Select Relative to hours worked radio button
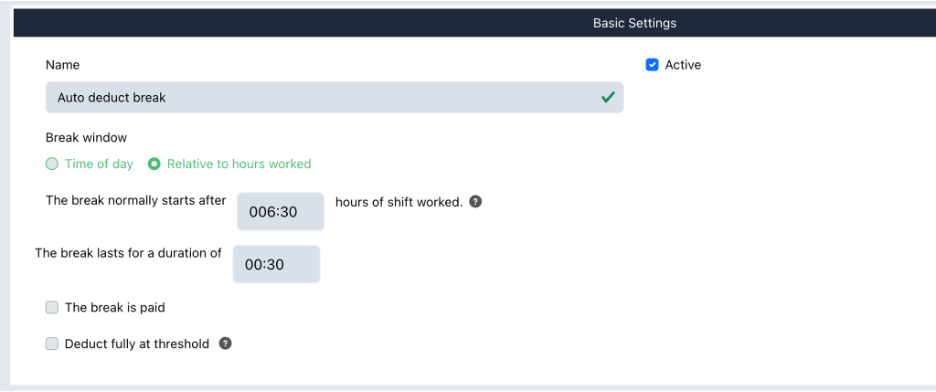This screenshot has height=392, width=936. coord(154,163)
